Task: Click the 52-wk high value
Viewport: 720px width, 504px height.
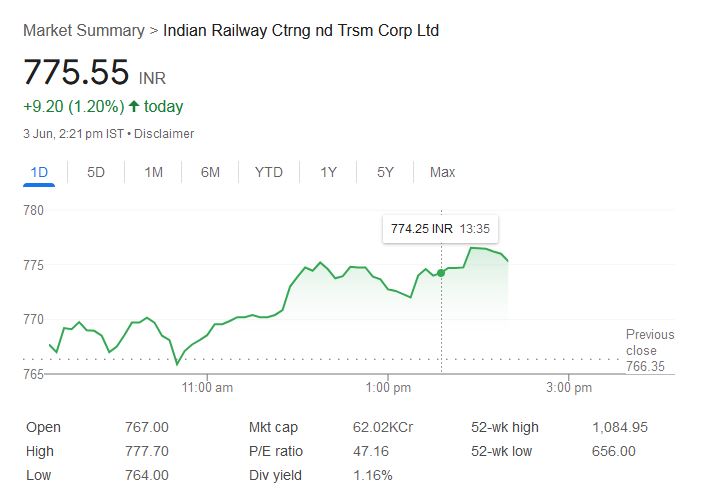Action: pyautogui.click(x=620, y=427)
